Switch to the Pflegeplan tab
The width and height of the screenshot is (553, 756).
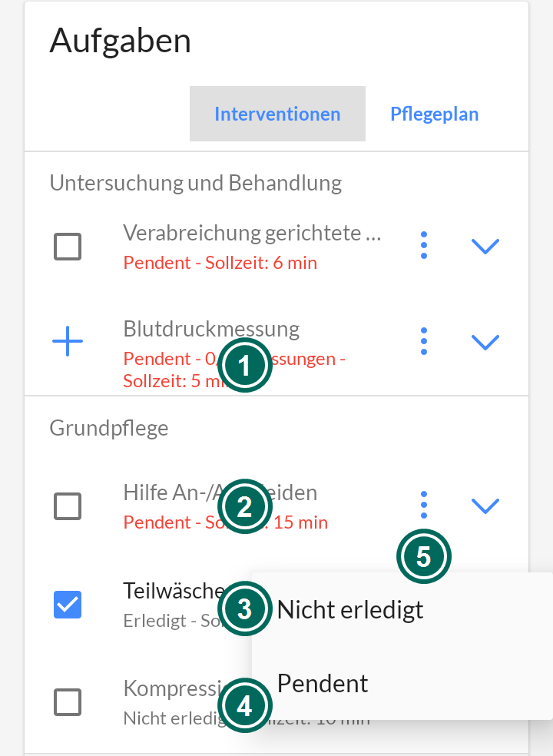[435, 114]
